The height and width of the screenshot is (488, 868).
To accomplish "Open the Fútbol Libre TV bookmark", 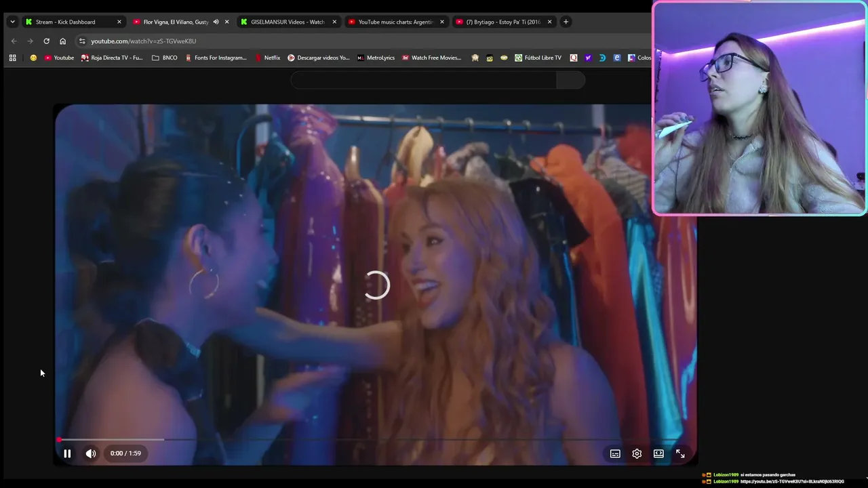I will 538,58.
